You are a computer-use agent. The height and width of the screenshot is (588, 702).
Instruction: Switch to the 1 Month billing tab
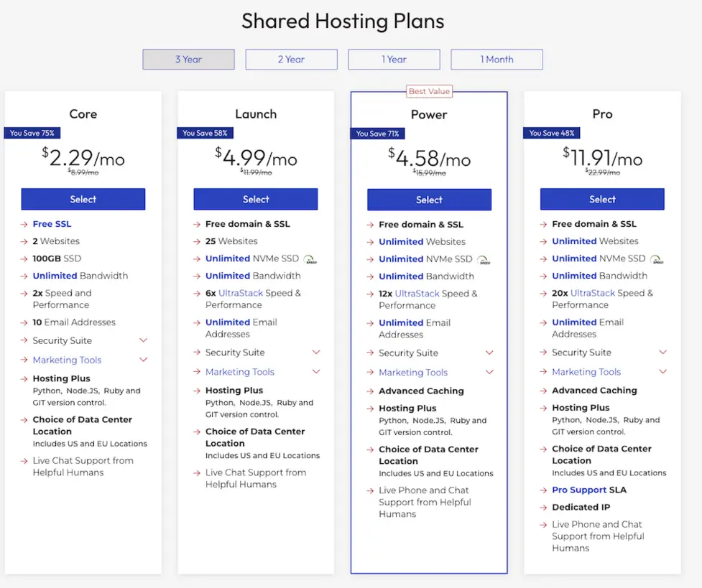[497, 59]
